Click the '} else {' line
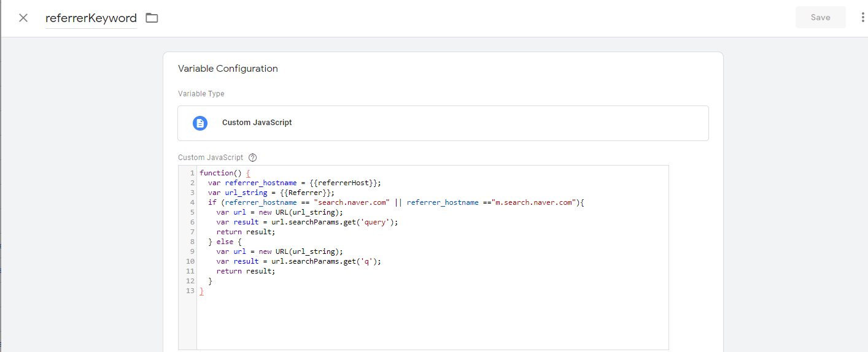 [225, 242]
